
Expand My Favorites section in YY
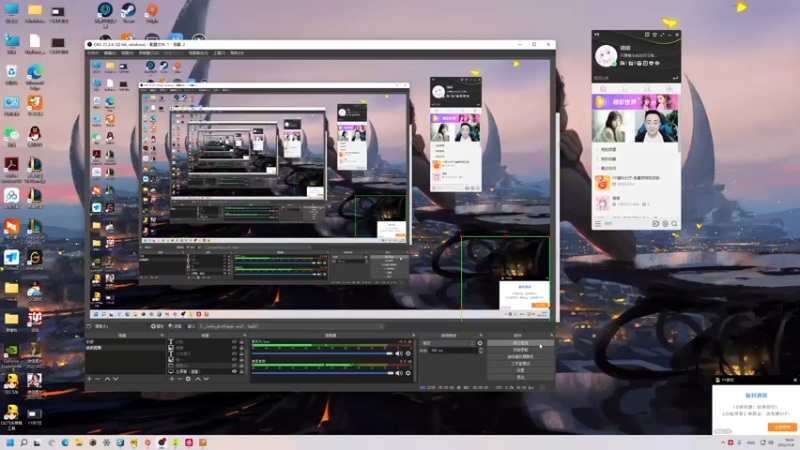607,159
